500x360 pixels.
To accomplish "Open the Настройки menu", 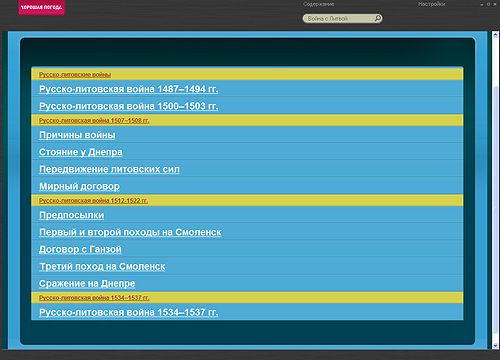I will (x=432, y=4).
